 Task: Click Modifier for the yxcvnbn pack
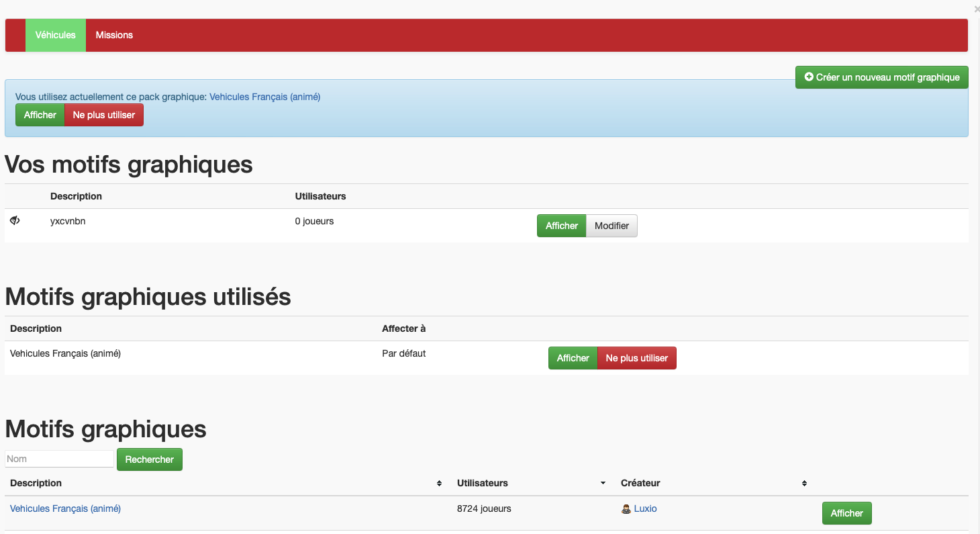[611, 226]
